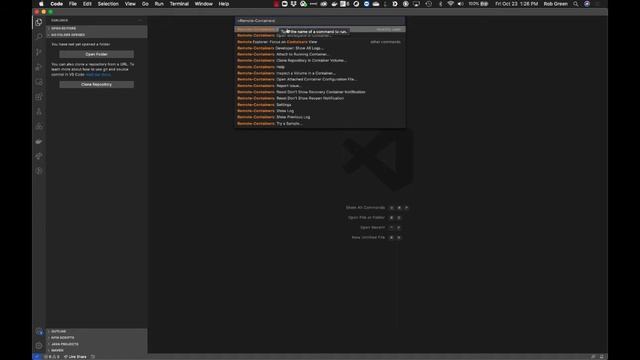
Task: Open the Time Machine menu bar icon
Action: click(x=429, y=4)
